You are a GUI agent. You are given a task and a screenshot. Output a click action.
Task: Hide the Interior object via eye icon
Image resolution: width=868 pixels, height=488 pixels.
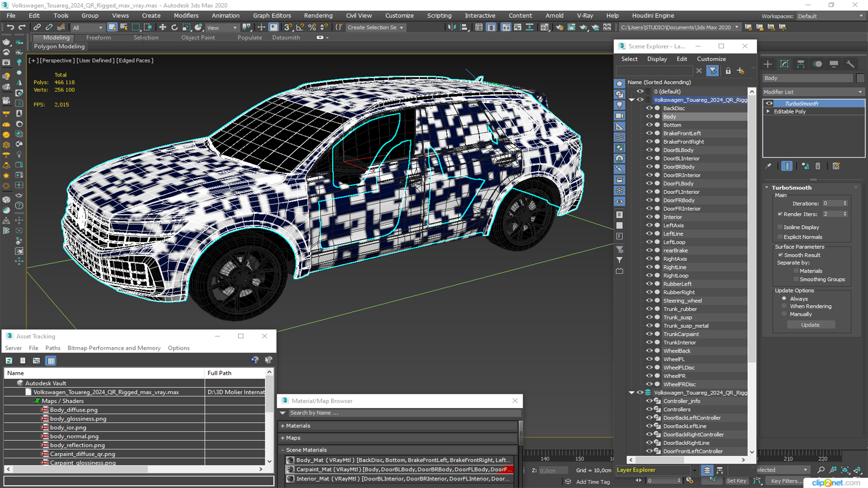click(x=649, y=217)
